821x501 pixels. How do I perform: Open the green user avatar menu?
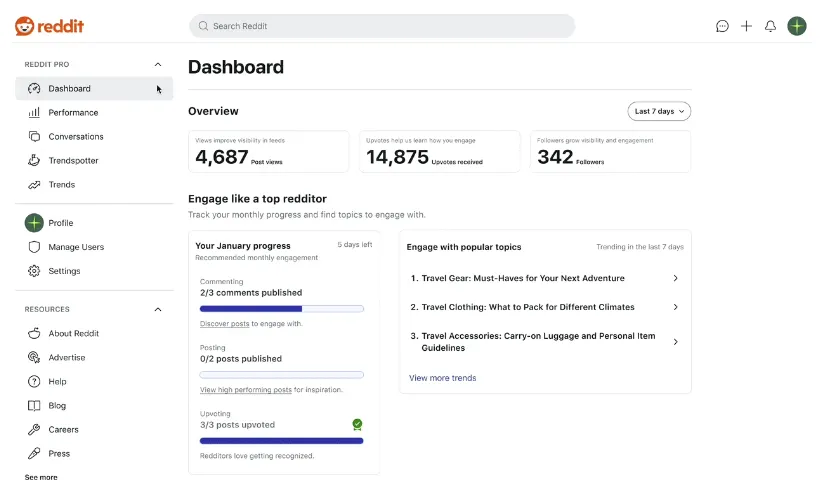pyautogui.click(x=797, y=26)
